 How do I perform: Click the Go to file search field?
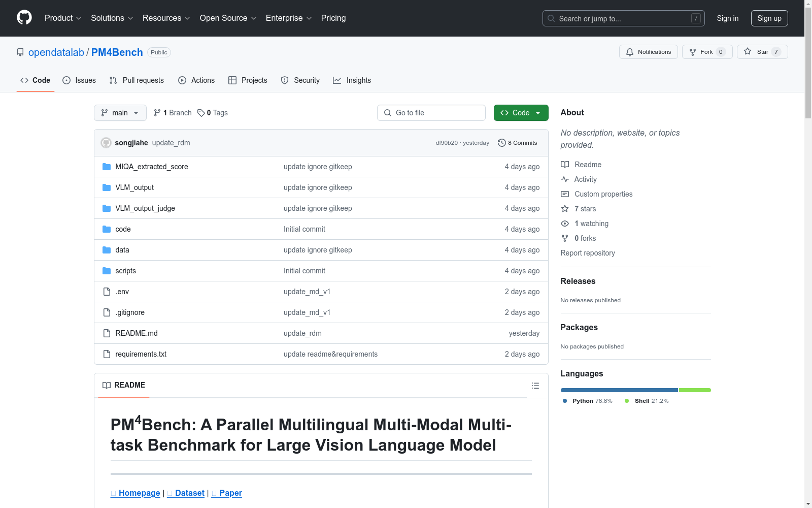[x=431, y=113]
